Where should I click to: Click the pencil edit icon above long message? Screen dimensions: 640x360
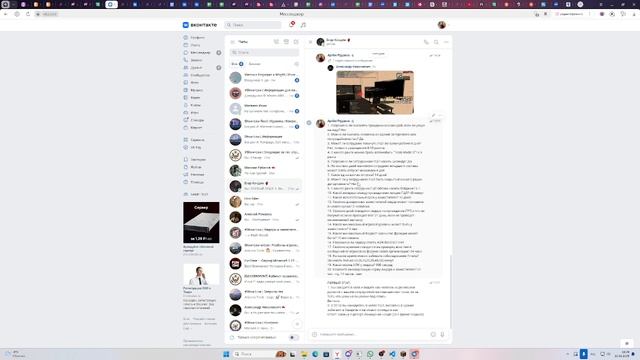tap(433, 116)
